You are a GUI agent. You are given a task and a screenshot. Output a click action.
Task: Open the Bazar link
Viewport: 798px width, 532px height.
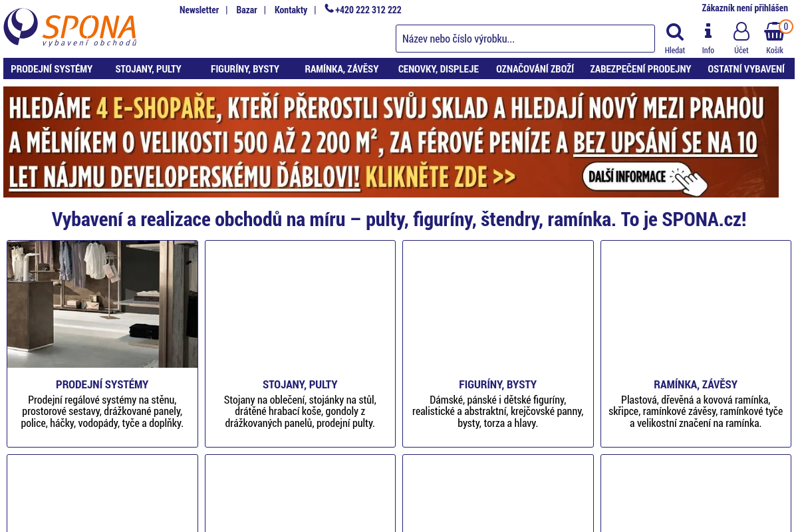point(247,10)
